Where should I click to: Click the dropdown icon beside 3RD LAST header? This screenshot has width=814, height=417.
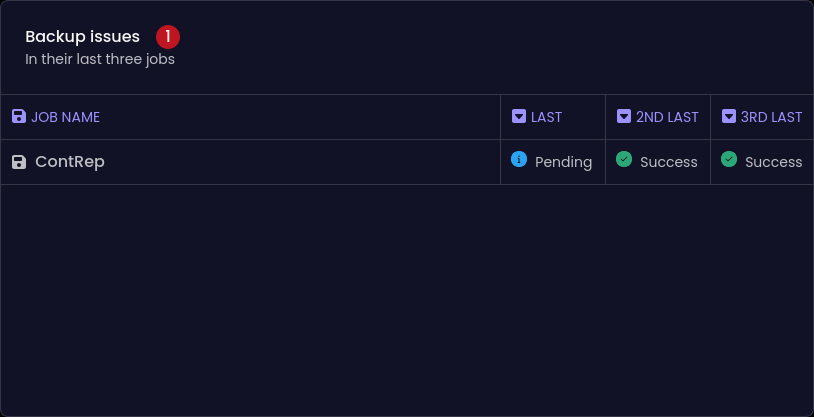(729, 117)
